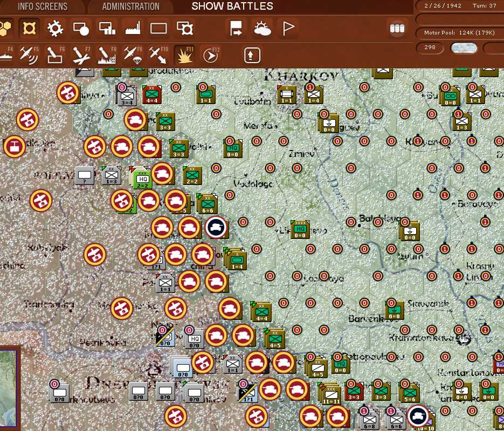This screenshot has width=504, height=431.
Task: Click the snowy weather indicator swatch
Action: point(464,48)
